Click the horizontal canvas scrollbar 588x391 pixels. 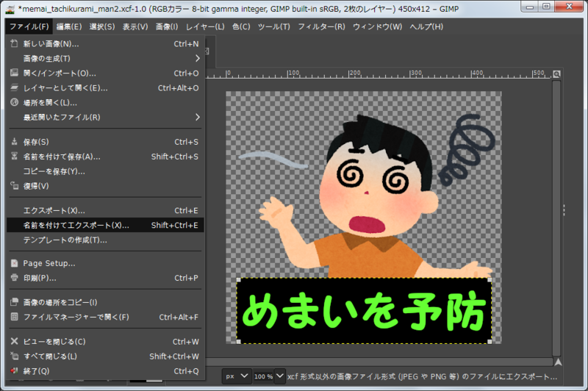coord(379,362)
